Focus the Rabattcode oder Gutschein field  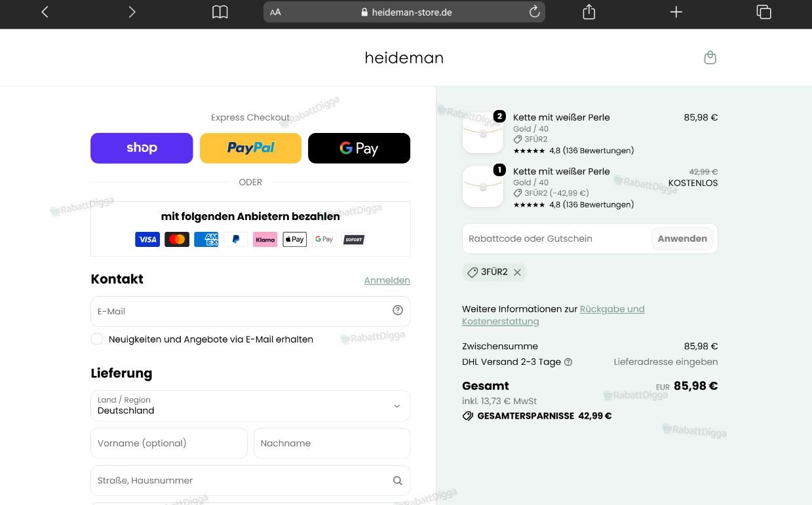click(x=557, y=238)
